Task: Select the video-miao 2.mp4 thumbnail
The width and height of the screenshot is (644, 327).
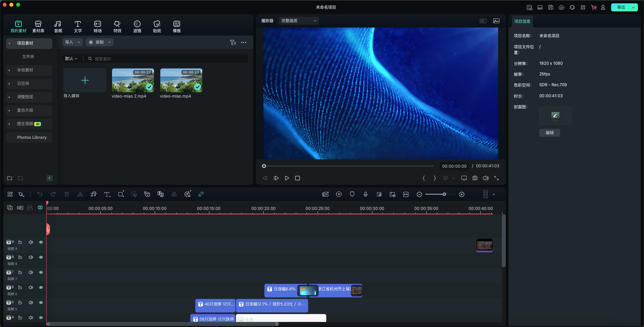Action: tap(133, 80)
